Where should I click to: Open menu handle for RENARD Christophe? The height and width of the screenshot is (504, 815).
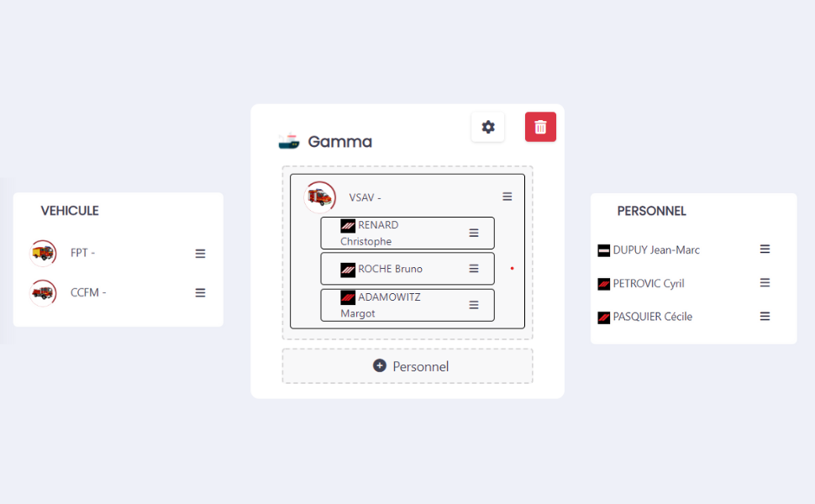click(474, 233)
